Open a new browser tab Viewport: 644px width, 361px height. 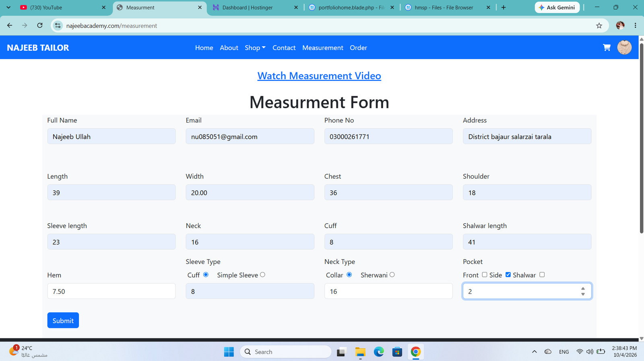(504, 7)
